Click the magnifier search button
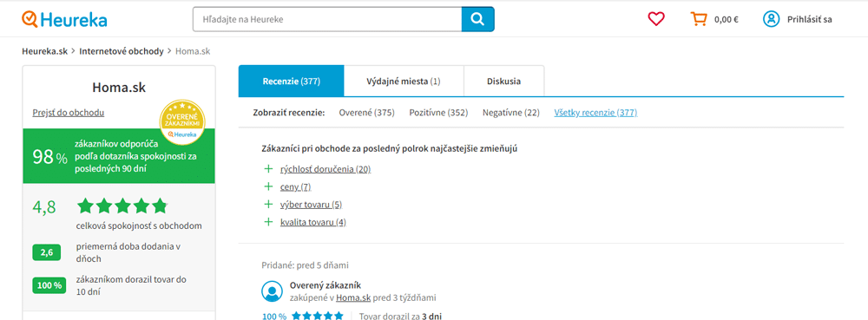Viewport: 868px width, 320px height. pos(477,19)
